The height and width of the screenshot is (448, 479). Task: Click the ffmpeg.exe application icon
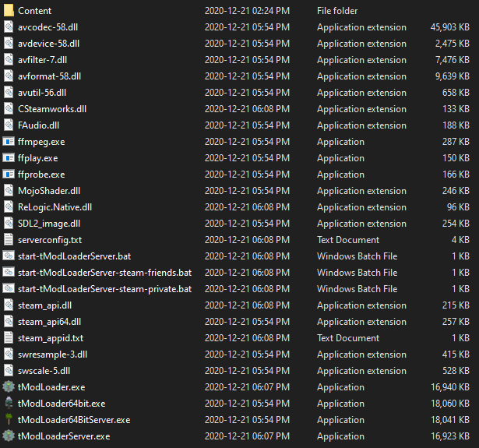click(9, 142)
